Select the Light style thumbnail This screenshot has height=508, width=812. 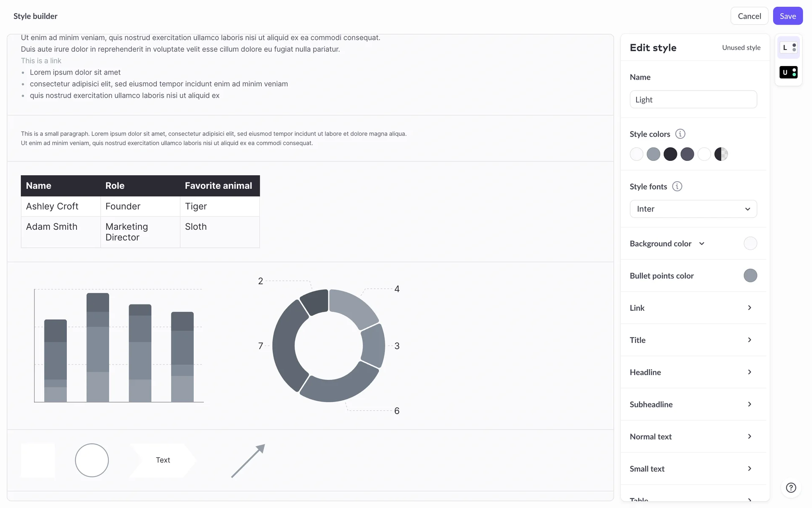[x=789, y=47]
